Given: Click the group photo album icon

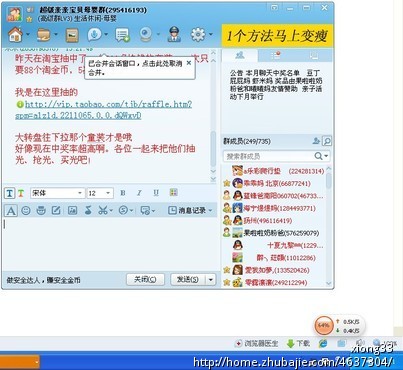Looking at the screenshot, I should tap(72, 35).
